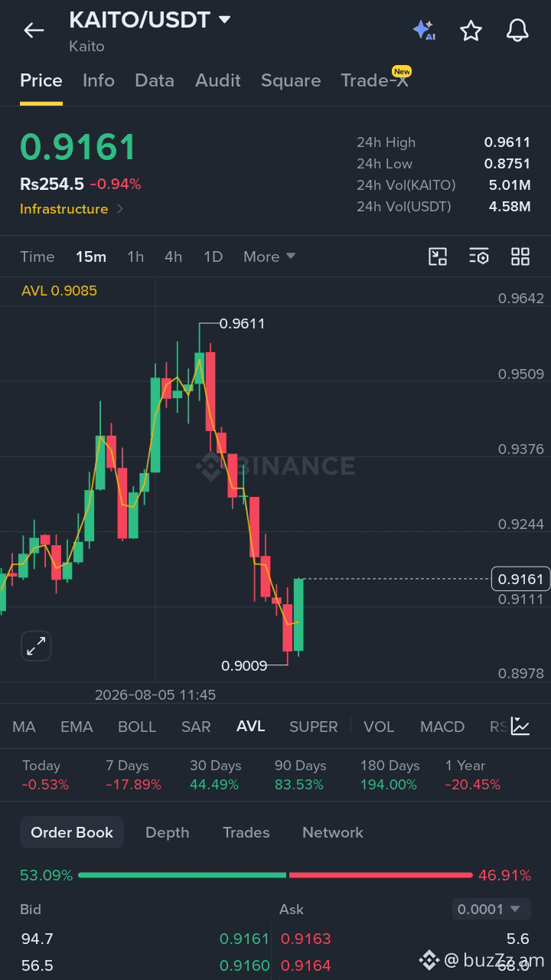The height and width of the screenshot is (980, 551).
Task: Tap the 90 Days 83.53% performance
Action: (x=300, y=775)
